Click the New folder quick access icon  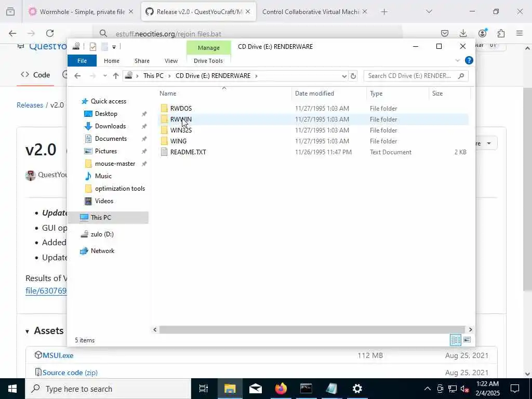(105, 46)
